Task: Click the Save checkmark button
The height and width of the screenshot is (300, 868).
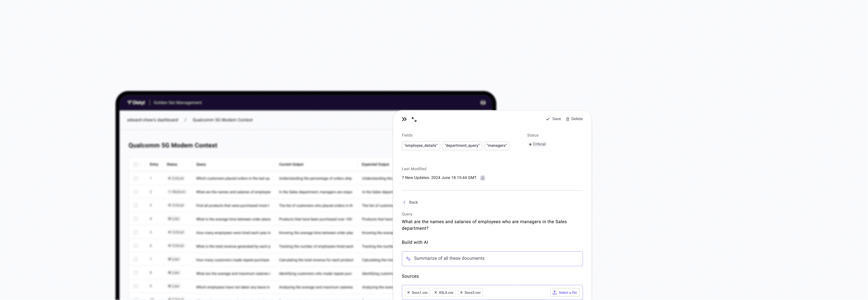Action: click(553, 119)
